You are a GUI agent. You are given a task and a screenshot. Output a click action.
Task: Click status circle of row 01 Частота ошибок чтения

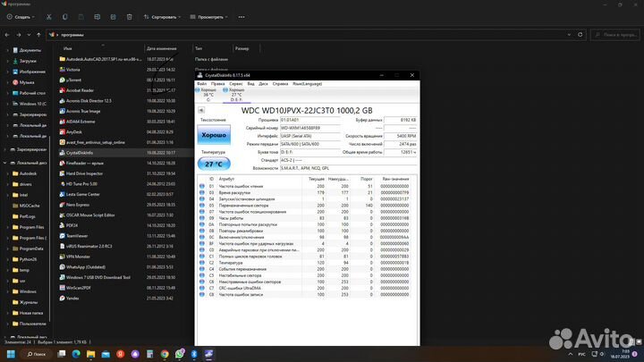coord(201,186)
